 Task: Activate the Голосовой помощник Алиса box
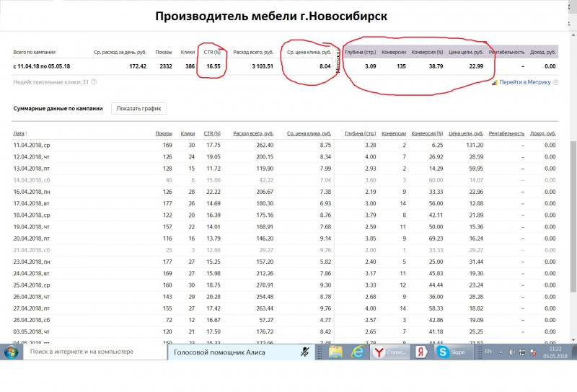coord(241,352)
